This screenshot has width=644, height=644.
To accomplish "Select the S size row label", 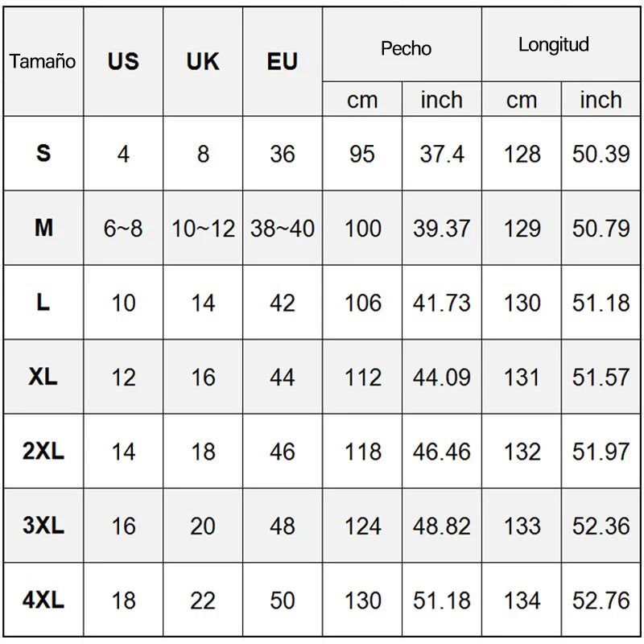I will point(43,154).
